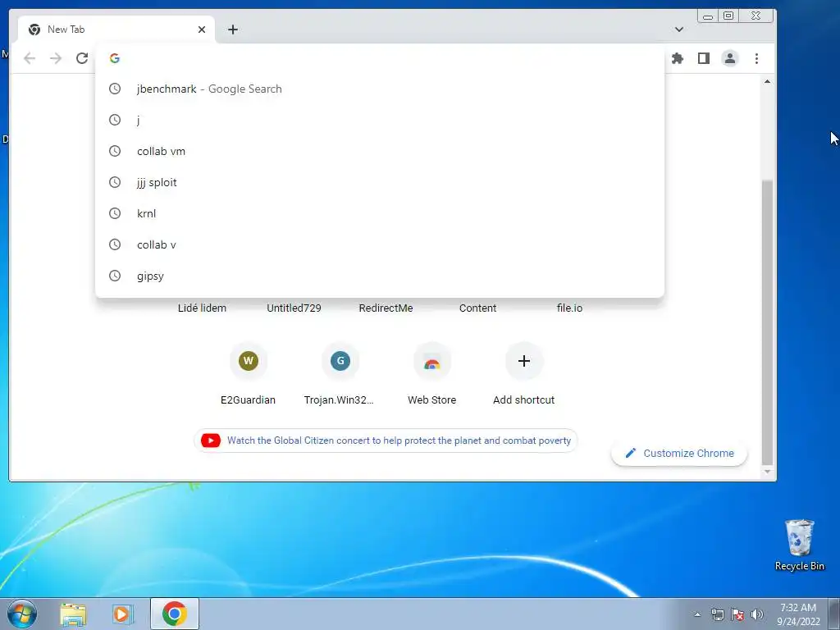Minimize the Chrome window
The image size is (840, 630).
(708, 16)
